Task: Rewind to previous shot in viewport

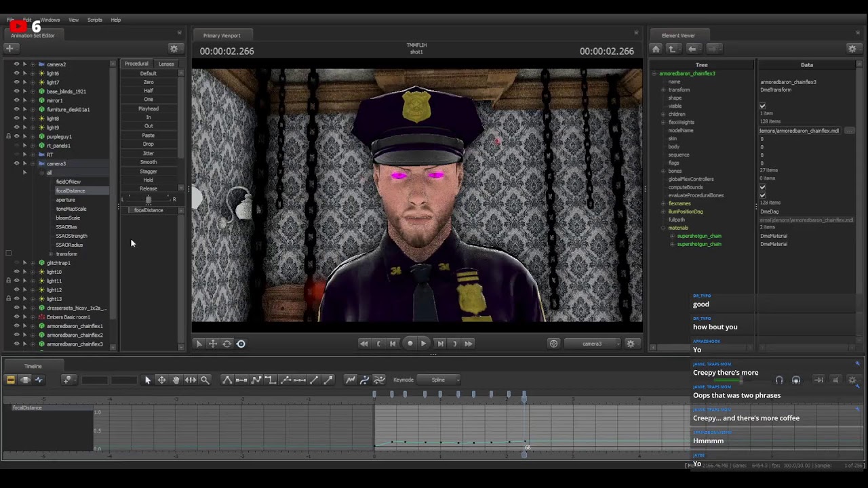Action: 363,344
